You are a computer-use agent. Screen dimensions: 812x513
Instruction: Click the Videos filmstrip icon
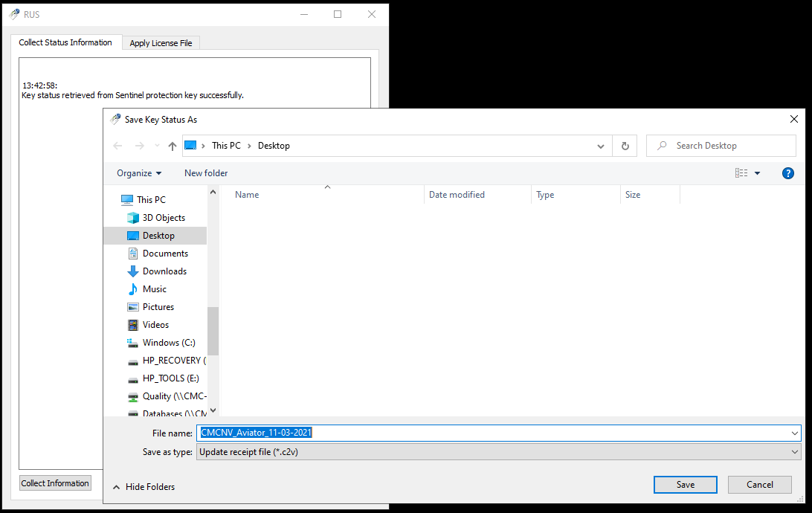click(133, 325)
